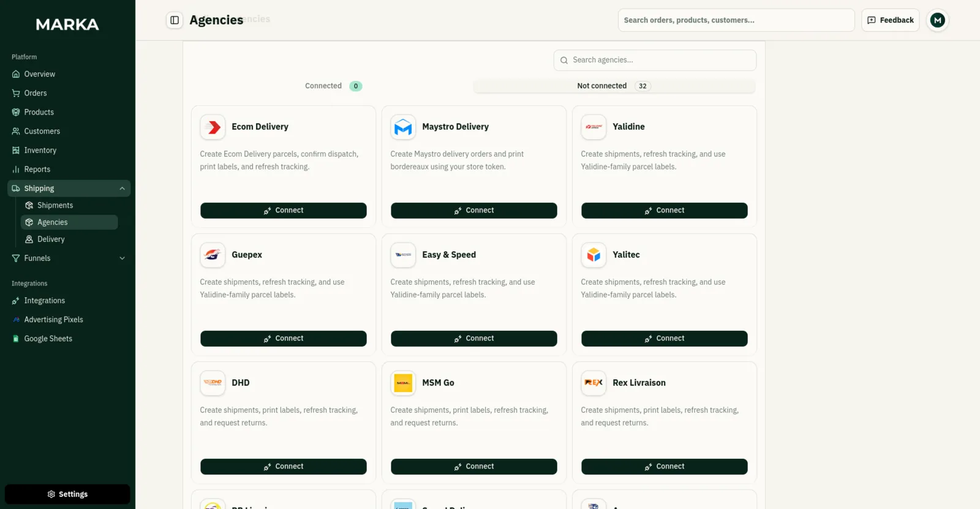Viewport: 980px width, 509px height.
Task: Click the Integrations plug icon
Action: click(16, 301)
